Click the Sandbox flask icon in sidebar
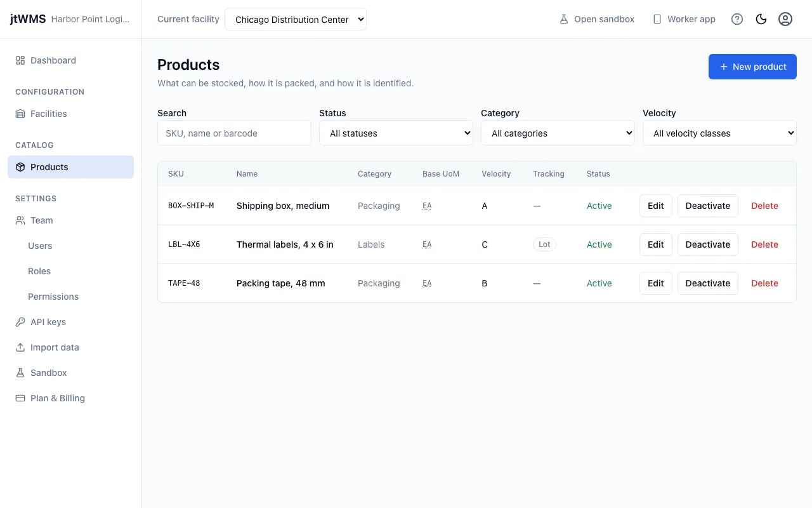This screenshot has height=508, width=812. [x=20, y=373]
